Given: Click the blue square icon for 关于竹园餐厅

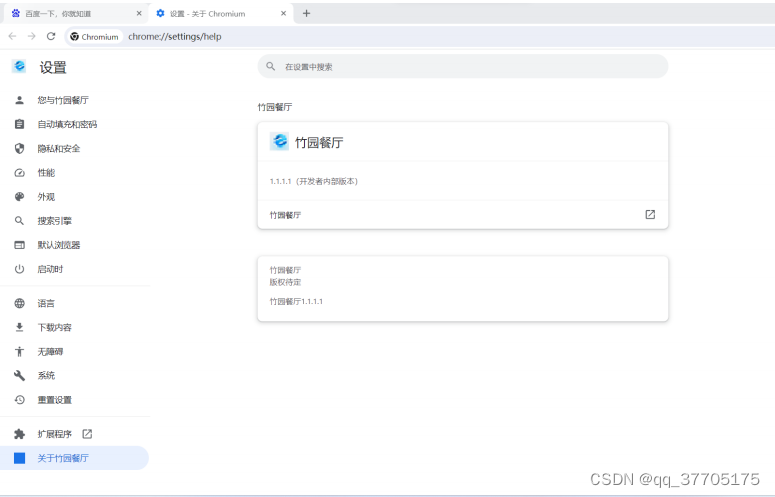Looking at the screenshot, I should [x=19, y=458].
